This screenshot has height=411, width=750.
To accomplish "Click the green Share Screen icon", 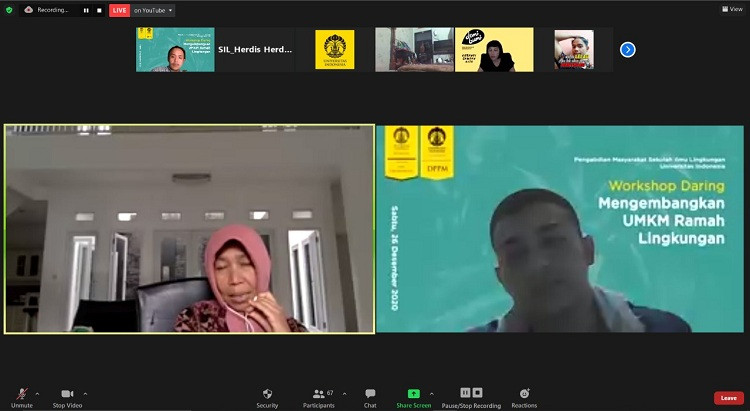I will tap(414, 394).
